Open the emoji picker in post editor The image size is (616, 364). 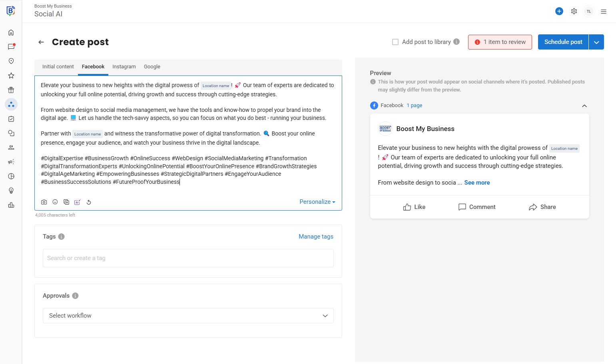55,202
